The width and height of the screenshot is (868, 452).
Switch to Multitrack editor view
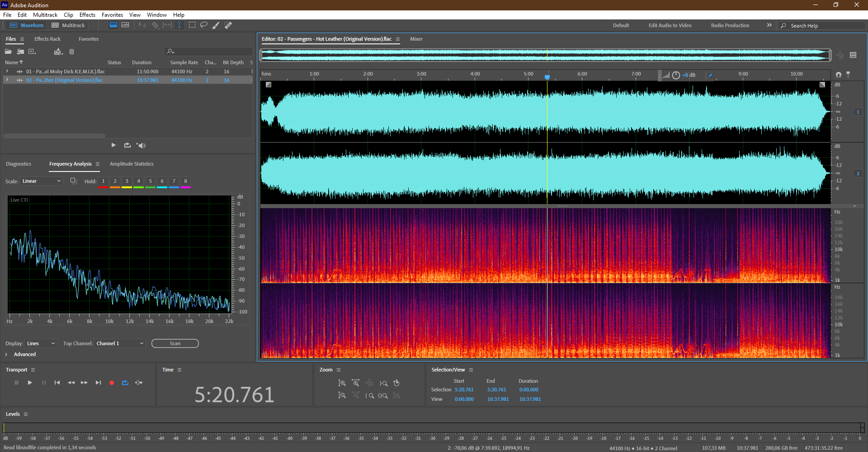[x=68, y=25]
